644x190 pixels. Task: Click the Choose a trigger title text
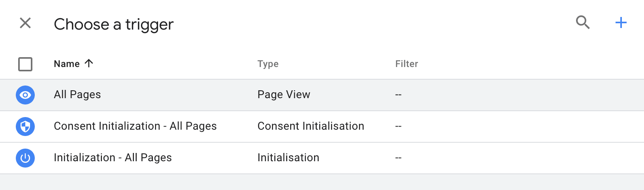pos(114,24)
